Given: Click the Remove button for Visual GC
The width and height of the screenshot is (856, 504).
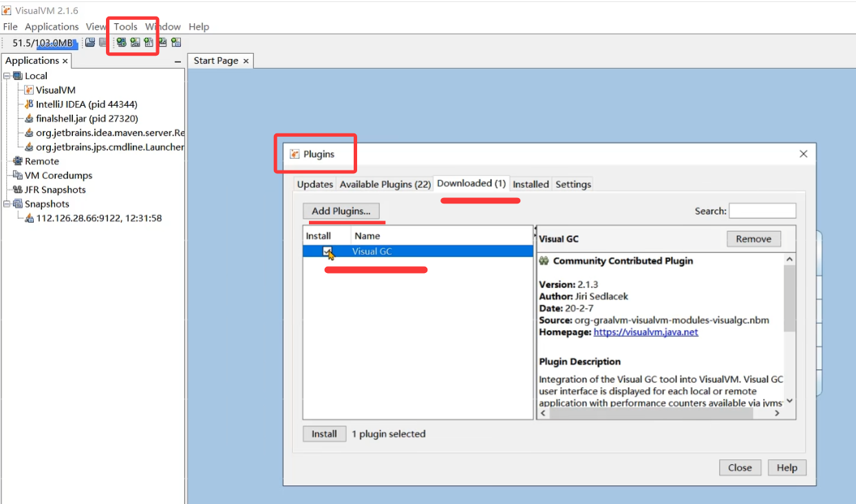Looking at the screenshot, I should 753,239.
